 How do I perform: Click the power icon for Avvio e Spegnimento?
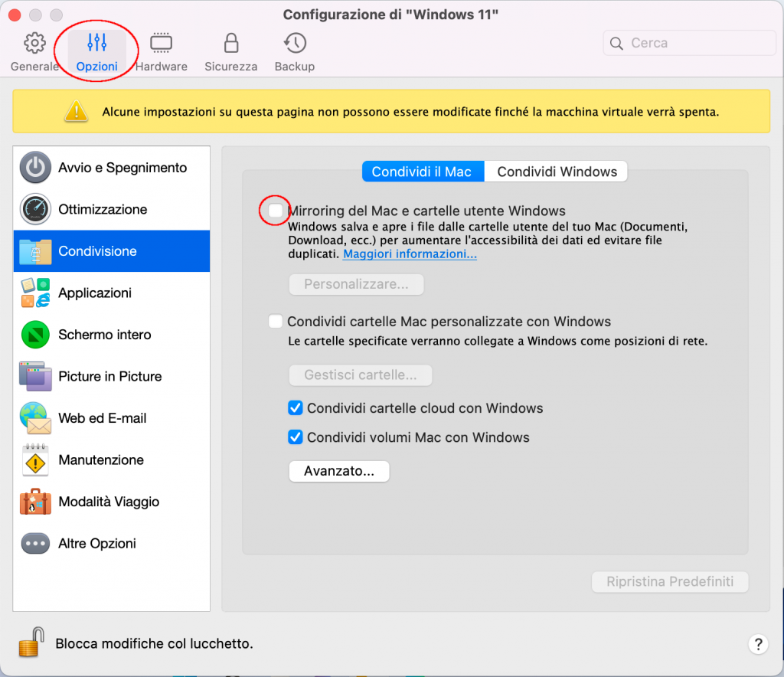pyautogui.click(x=35, y=168)
